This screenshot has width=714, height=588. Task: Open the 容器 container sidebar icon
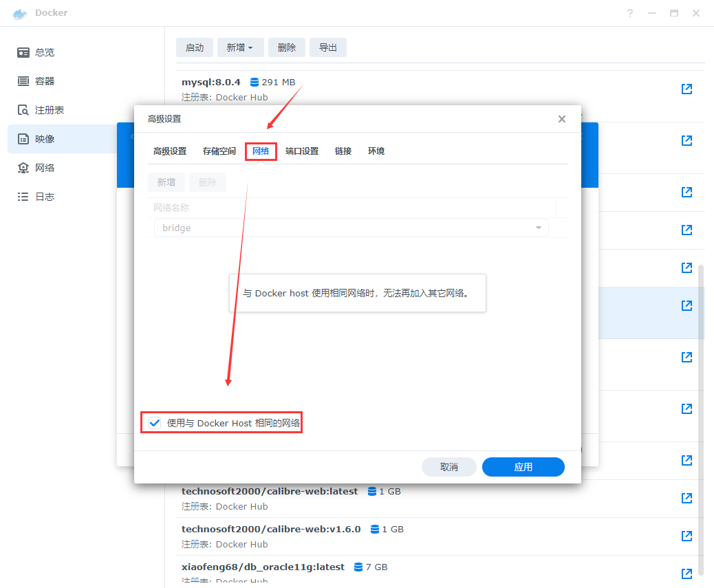coord(24,81)
